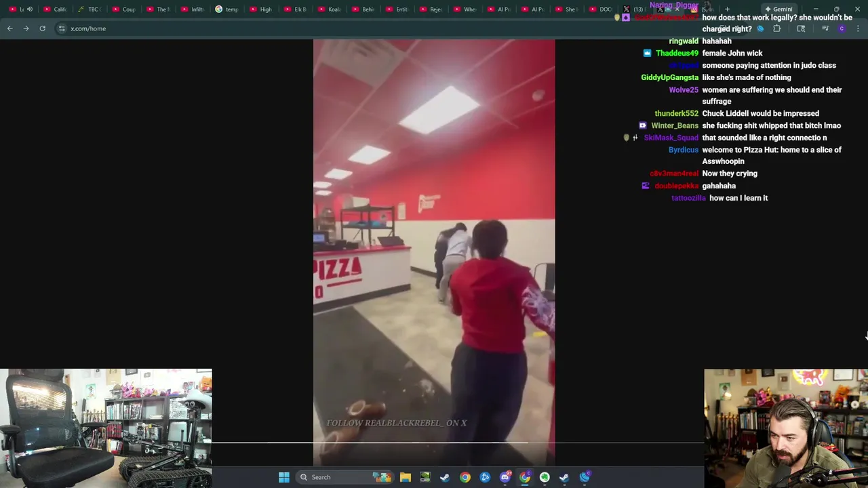Viewport: 868px width, 488px height.
Task: Open the X '(13)' tab
Action: pyautogui.click(x=633, y=9)
